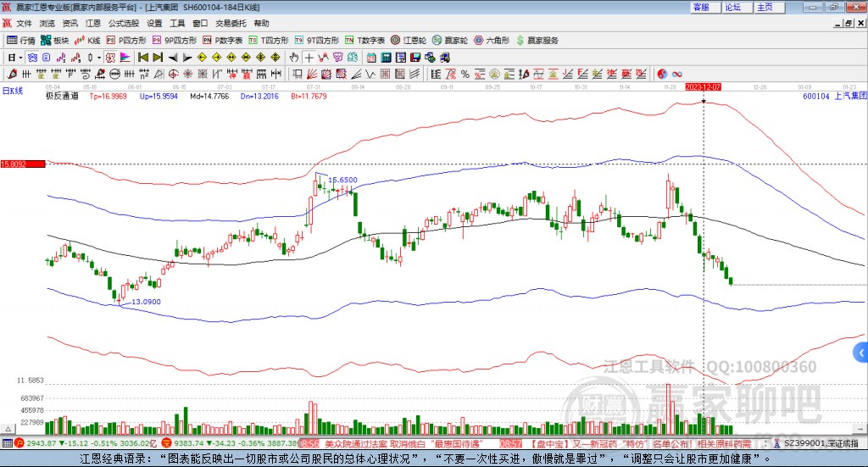Open the calculator icon in toolbar
The height and width of the screenshot is (467, 868).
click(386, 58)
